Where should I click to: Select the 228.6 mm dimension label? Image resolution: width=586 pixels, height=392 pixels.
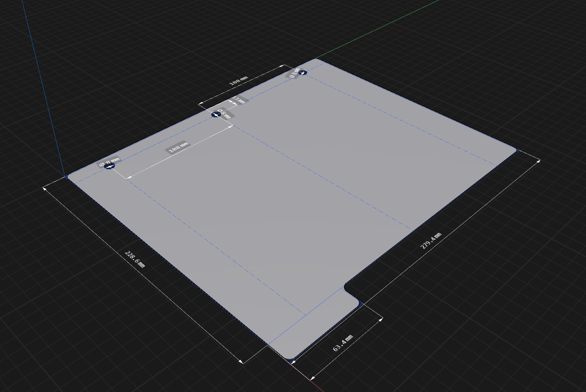pyautogui.click(x=135, y=259)
